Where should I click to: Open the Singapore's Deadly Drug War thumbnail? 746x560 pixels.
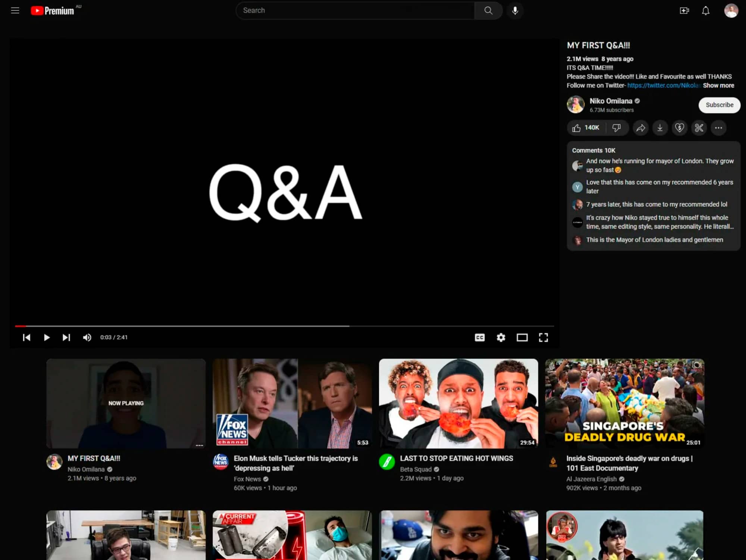point(624,403)
